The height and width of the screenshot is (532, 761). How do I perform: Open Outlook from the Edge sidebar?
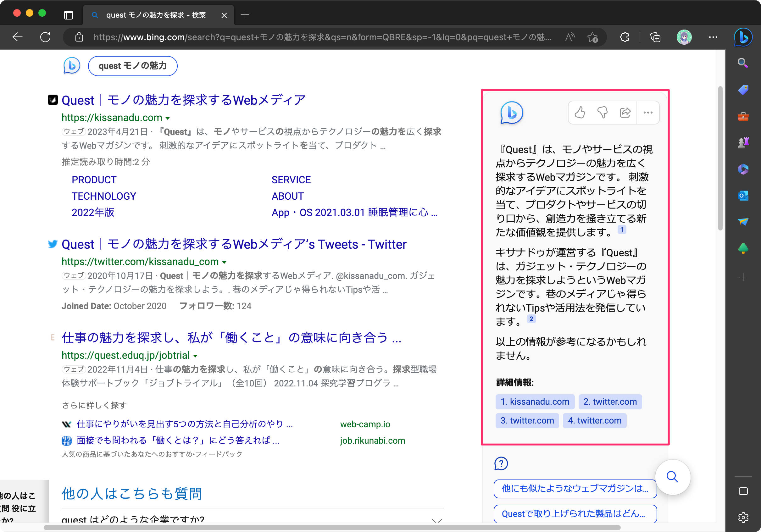[743, 196]
